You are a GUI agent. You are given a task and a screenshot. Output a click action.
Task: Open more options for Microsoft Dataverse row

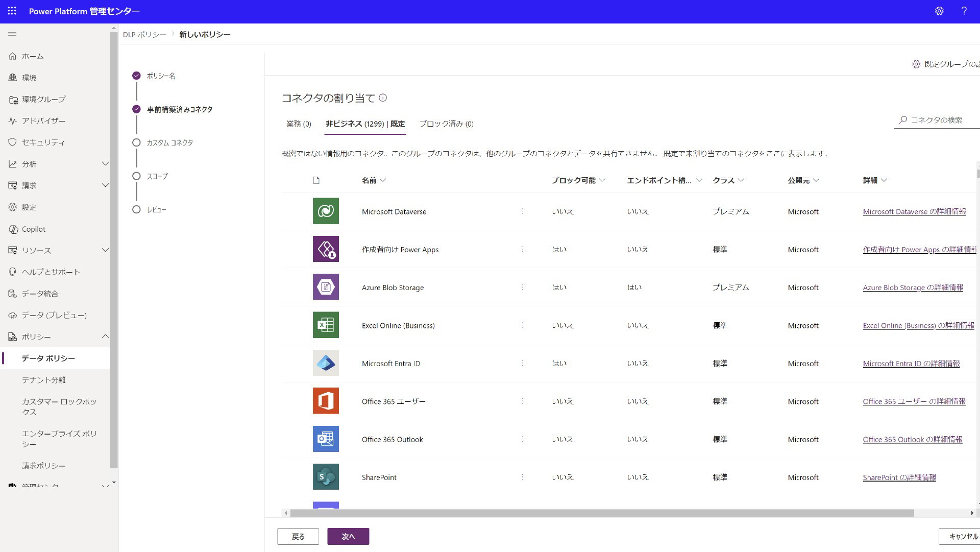click(523, 211)
